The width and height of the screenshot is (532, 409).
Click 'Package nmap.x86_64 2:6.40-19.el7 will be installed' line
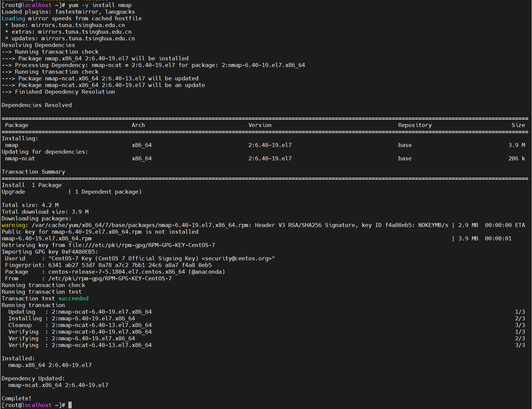(95, 58)
